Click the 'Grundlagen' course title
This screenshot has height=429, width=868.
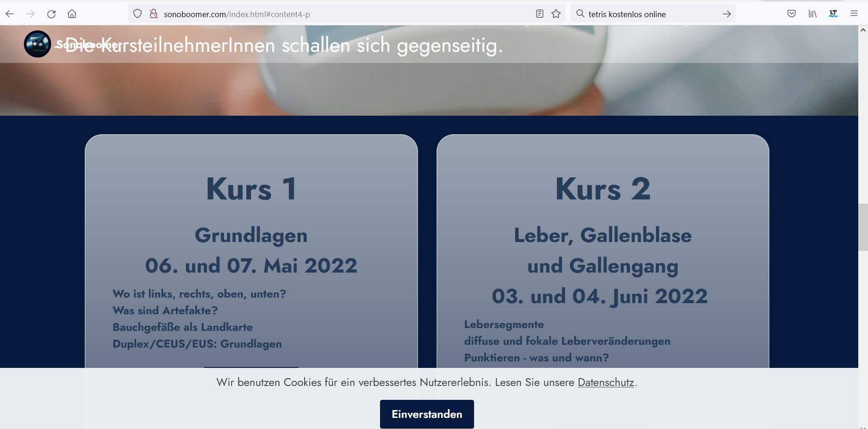(x=251, y=236)
